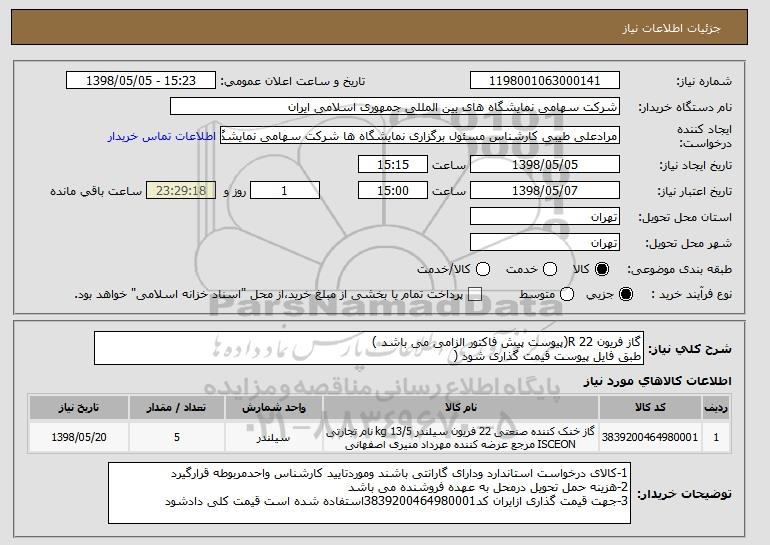This screenshot has height=545, width=770.
Task: Click the need number field 1198001063000141
Action: (545, 81)
